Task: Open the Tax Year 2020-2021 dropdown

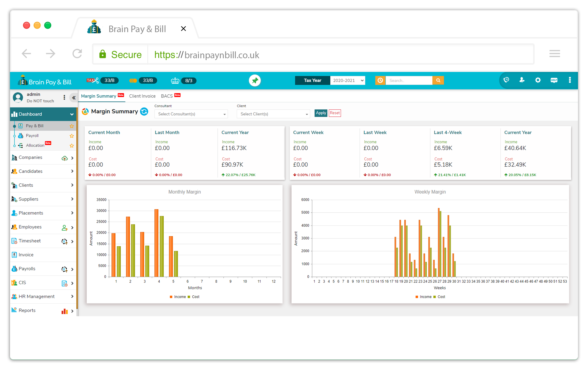Action: point(348,80)
